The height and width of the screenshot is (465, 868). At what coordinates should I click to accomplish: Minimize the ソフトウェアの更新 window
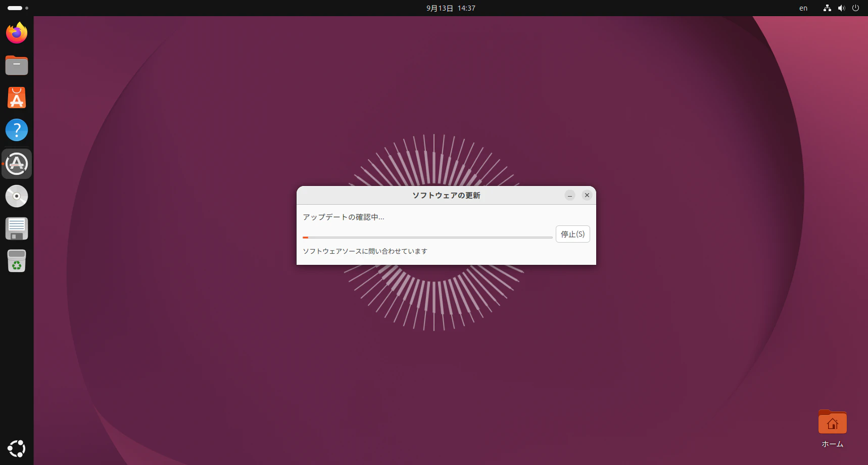click(570, 195)
